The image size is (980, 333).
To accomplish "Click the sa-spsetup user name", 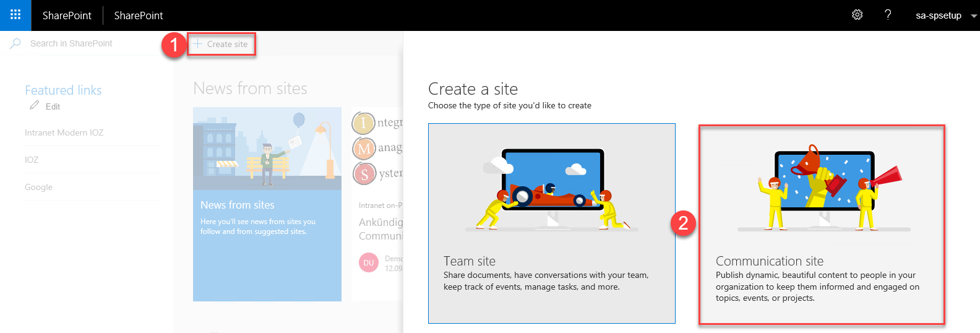I will 938,15.
